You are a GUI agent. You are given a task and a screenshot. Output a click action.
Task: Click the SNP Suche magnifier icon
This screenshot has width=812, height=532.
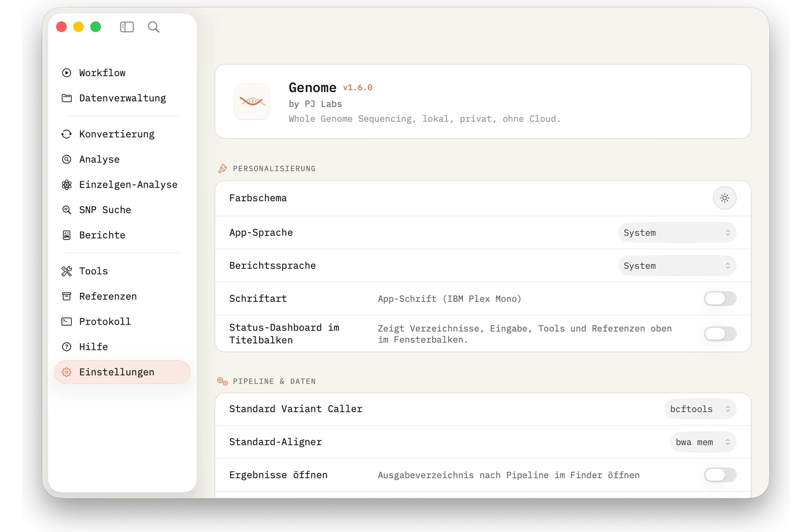click(66, 210)
